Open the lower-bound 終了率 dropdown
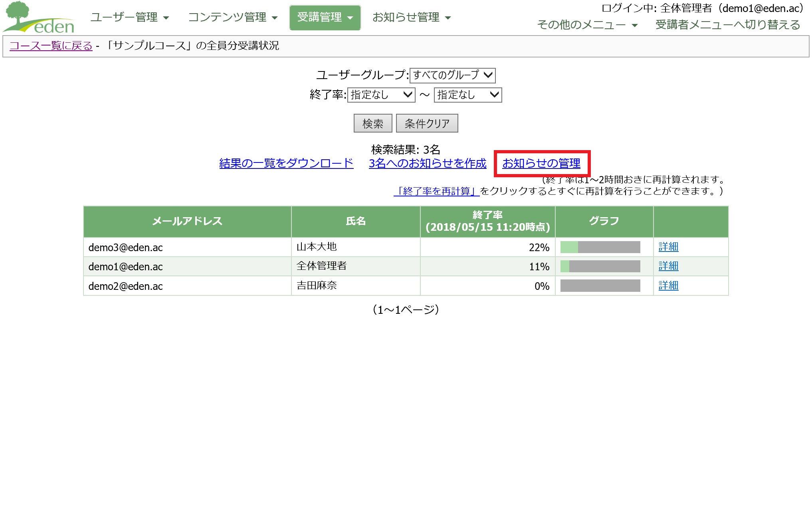Viewport: 812px width, 511px height. 381,95
